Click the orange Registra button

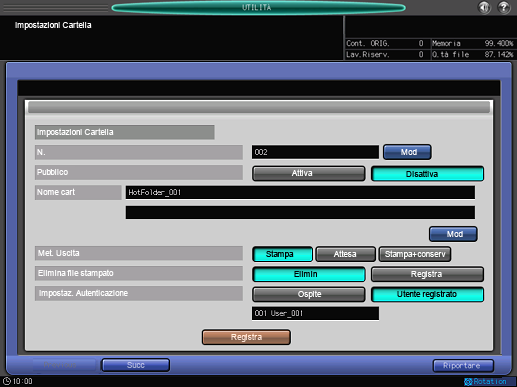[x=246, y=337]
